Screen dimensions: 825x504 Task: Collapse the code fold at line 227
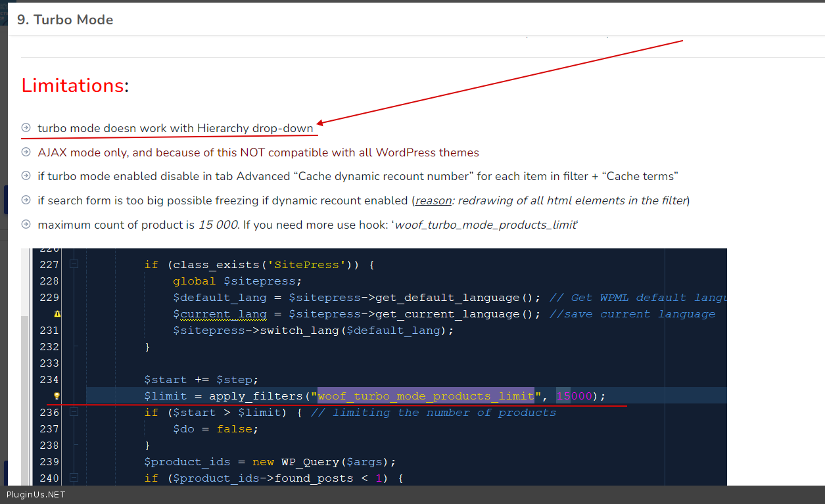[x=74, y=265]
